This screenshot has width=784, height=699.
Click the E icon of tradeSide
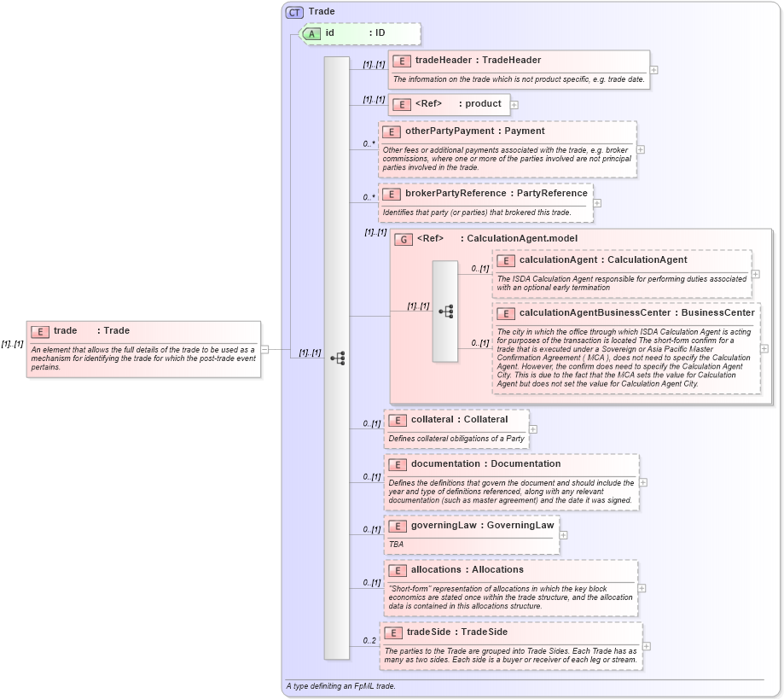pos(392,632)
